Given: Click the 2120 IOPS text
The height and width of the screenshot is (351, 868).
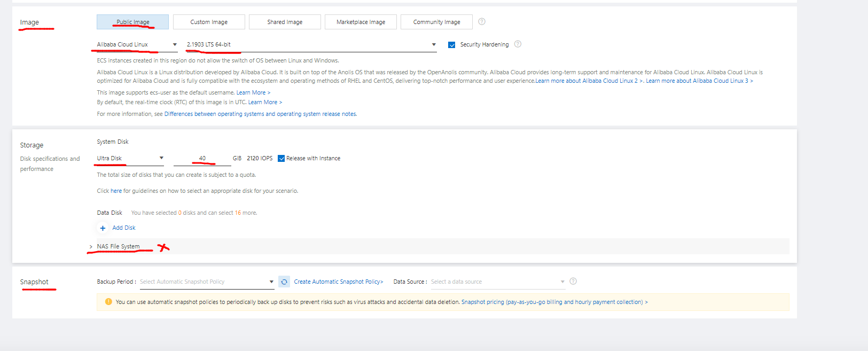Looking at the screenshot, I should [x=260, y=158].
